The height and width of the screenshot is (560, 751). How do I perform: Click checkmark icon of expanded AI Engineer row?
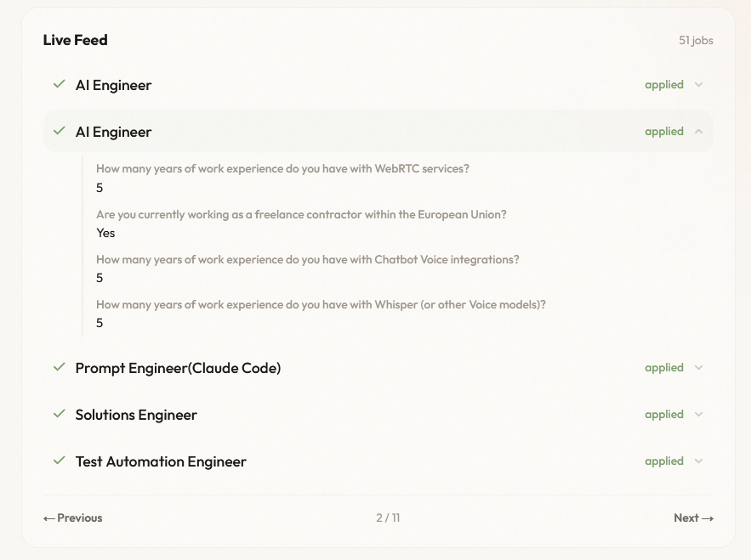click(60, 131)
